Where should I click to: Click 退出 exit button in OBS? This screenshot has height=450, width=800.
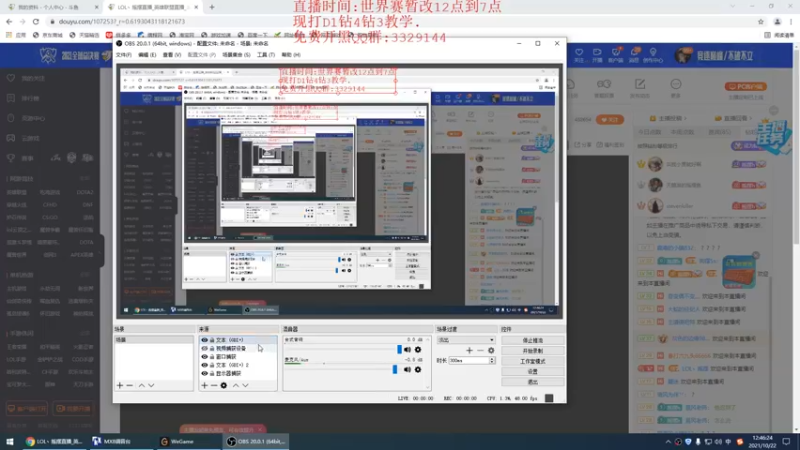pos(533,382)
